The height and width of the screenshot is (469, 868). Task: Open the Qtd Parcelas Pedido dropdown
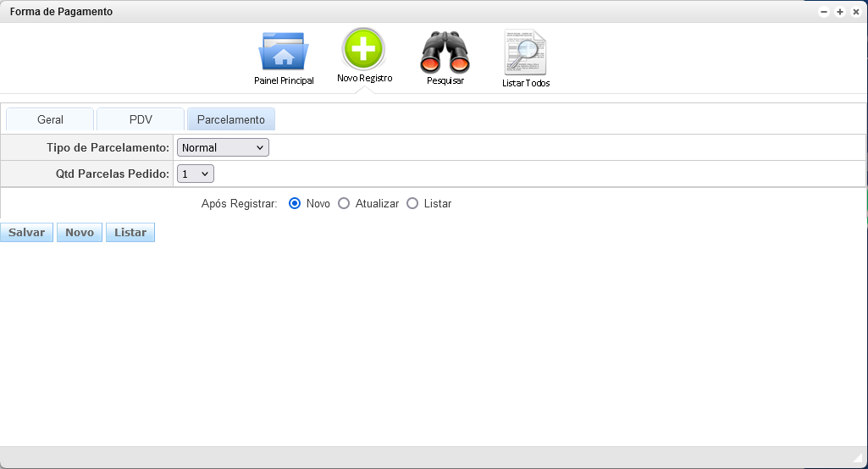(x=196, y=174)
